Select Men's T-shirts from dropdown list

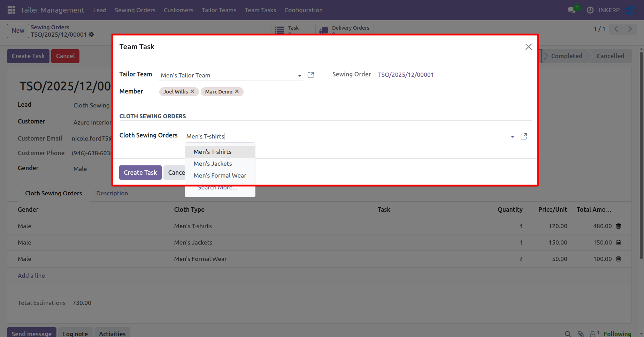point(220,152)
